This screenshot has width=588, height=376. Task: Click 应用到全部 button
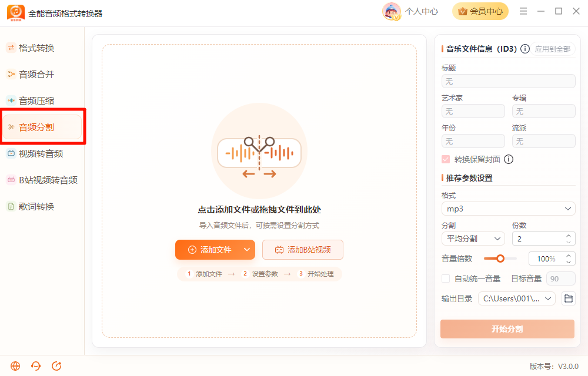point(553,49)
